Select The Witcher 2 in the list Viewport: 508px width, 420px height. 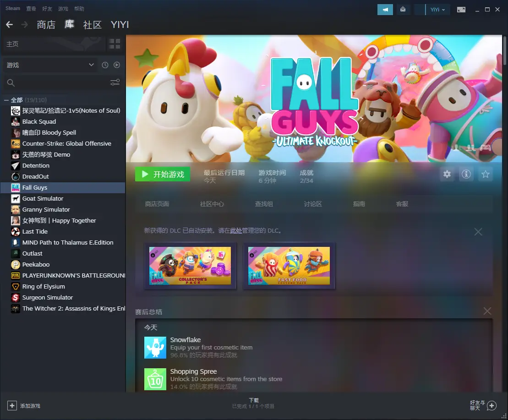(63, 309)
